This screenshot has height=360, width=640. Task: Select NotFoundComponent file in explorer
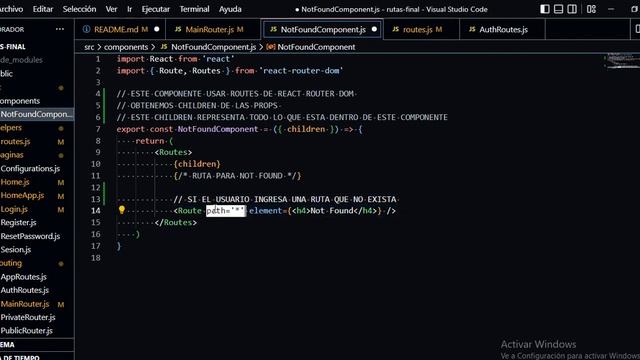(x=37, y=114)
